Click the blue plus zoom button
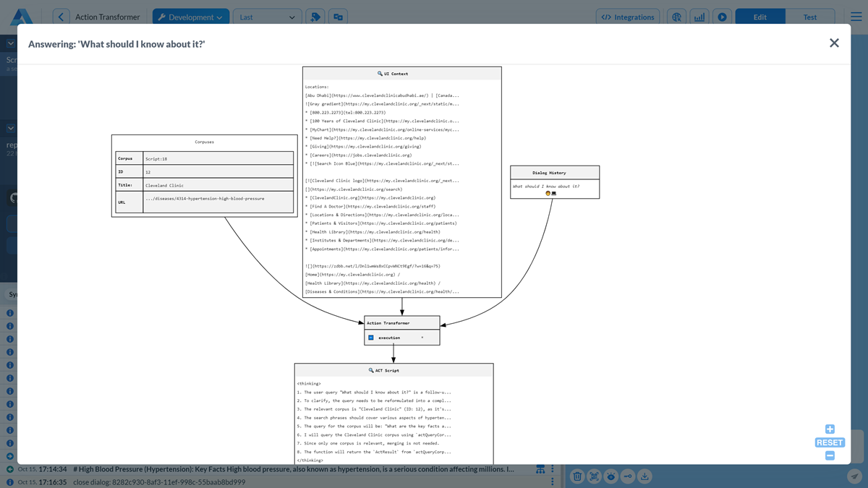 tap(829, 427)
